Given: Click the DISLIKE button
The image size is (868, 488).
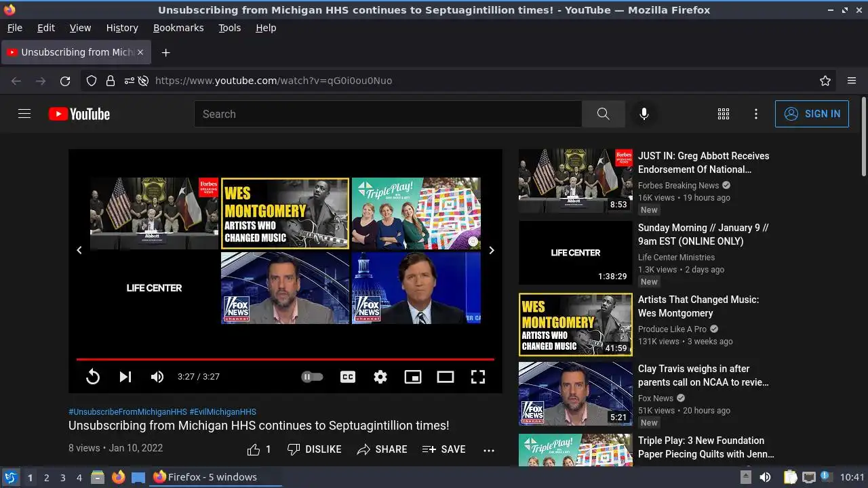Looking at the screenshot, I should 314,449.
